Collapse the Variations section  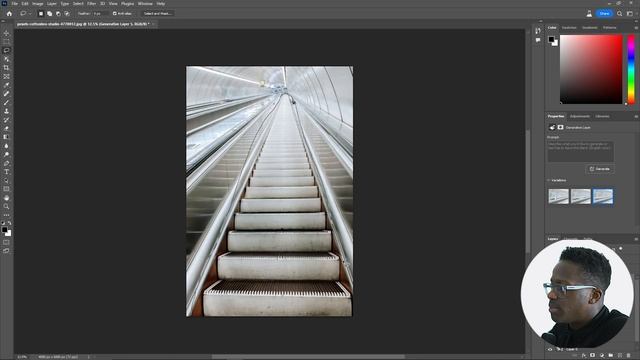tap(549, 180)
